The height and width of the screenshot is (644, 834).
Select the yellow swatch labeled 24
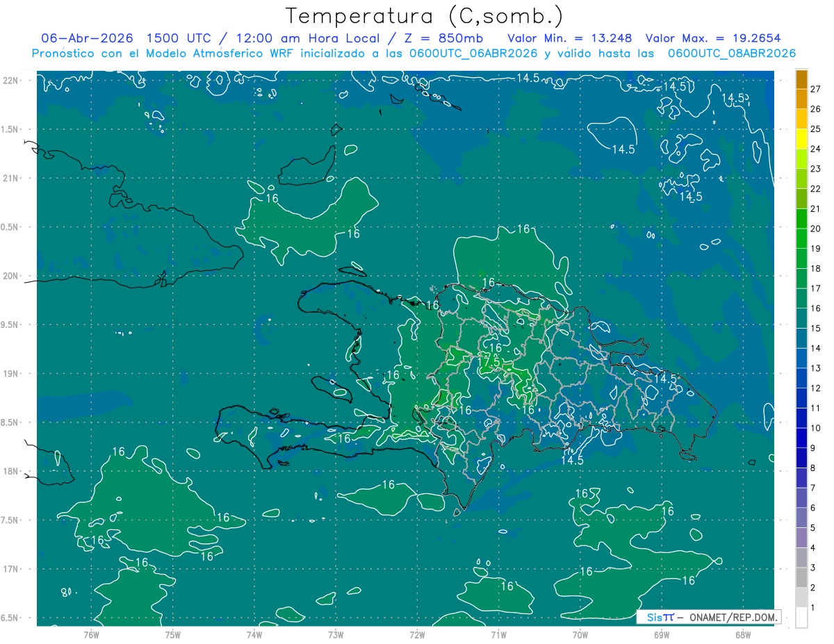[x=801, y=139]
